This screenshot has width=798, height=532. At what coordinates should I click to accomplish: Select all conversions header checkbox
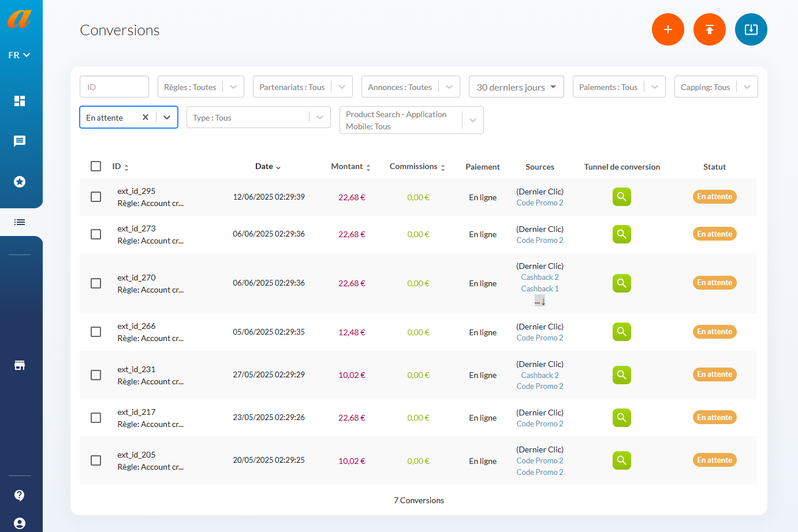pos(96,166)
